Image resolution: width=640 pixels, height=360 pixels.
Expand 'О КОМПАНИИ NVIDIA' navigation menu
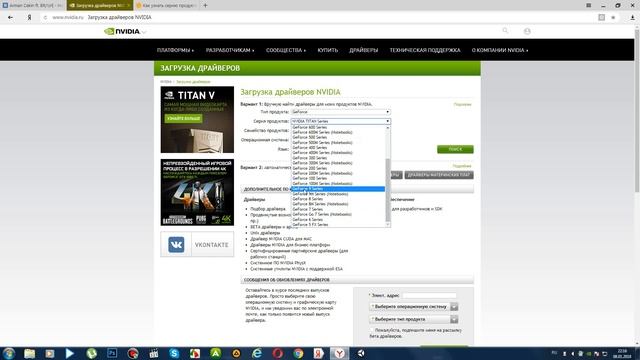(x=500, y=50)
